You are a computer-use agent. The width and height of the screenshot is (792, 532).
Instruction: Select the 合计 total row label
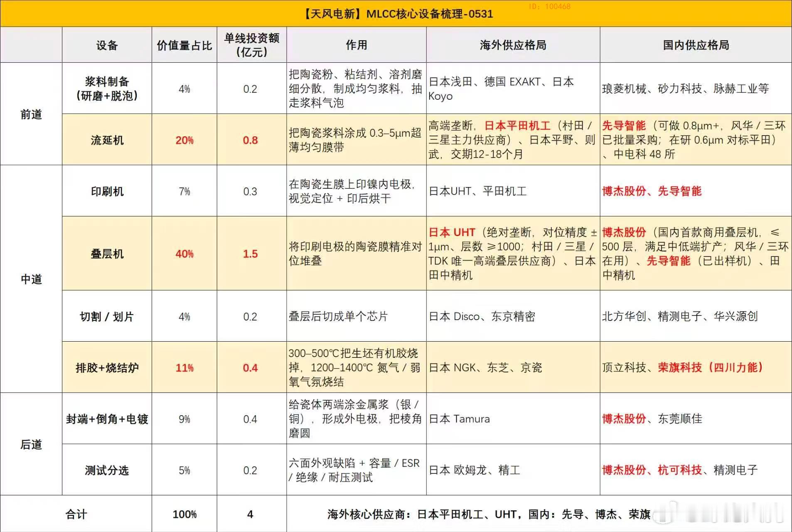pyautogui.click(x=76, y=515)
